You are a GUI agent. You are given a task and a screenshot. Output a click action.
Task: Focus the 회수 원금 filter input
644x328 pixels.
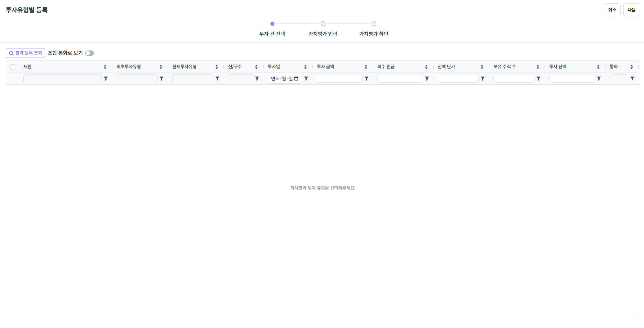coord(400,79)
